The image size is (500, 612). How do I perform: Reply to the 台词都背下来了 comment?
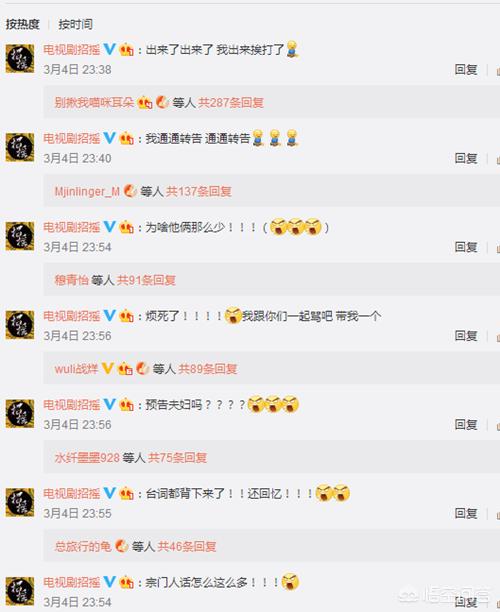tap(466, 513)
